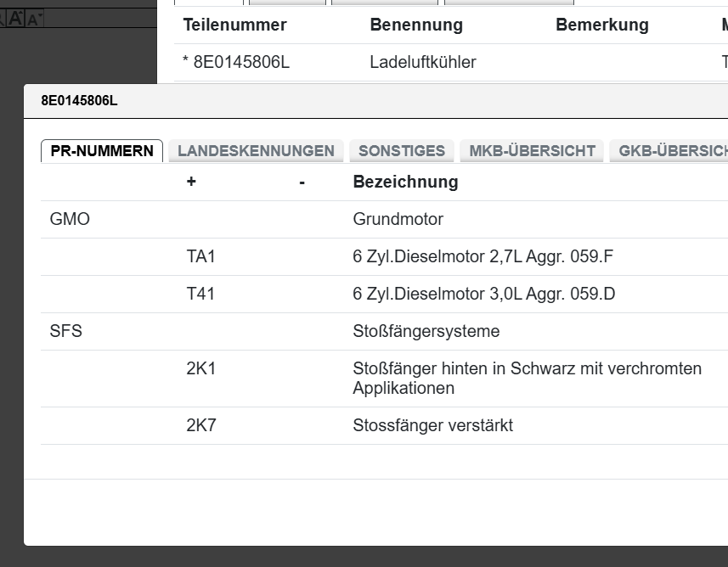The width and height of the screenshot is (728, 567).
Task: Click the Benennung column header
Action: coord(416,25)
